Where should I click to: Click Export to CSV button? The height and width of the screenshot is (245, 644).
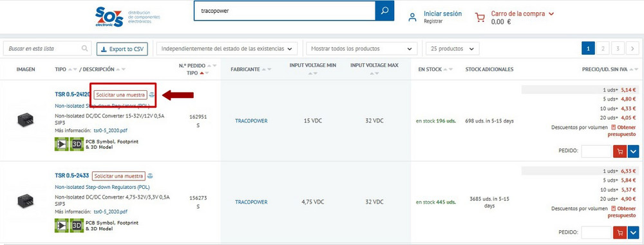[x=122, y=49]
